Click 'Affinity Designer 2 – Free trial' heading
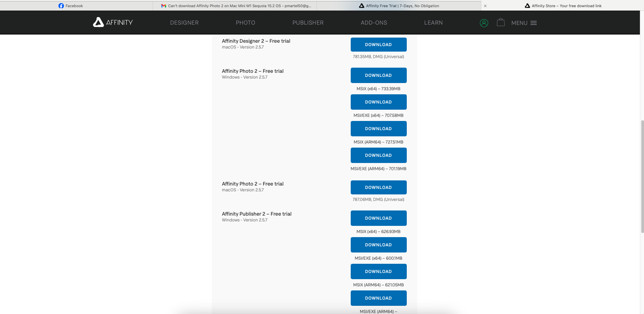644x314 pixels. click(256, 41)
